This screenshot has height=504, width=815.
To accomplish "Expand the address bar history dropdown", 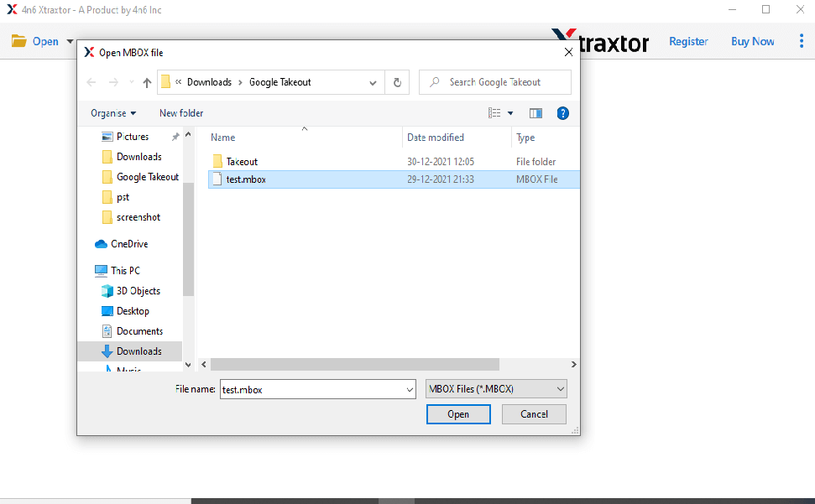I will point(373,82).
